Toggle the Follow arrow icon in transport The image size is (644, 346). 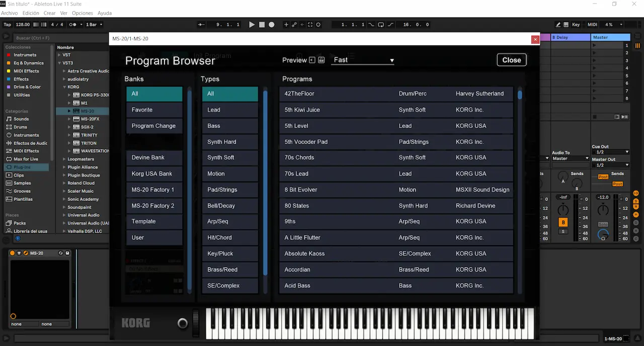[202, 24]
